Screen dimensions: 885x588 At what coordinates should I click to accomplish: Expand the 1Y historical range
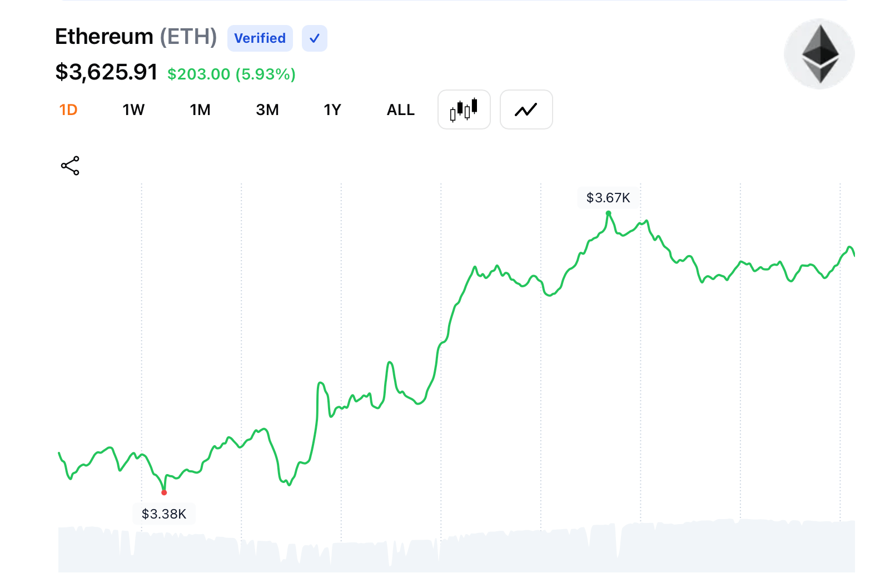click(x=332, y=109)
